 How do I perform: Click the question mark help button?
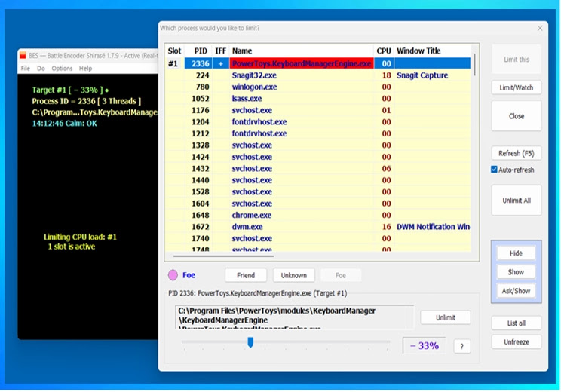click(x=462, y=346)
